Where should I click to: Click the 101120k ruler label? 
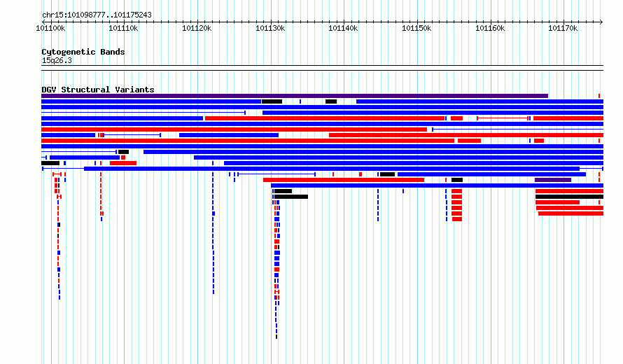click(x=197, y=28)
